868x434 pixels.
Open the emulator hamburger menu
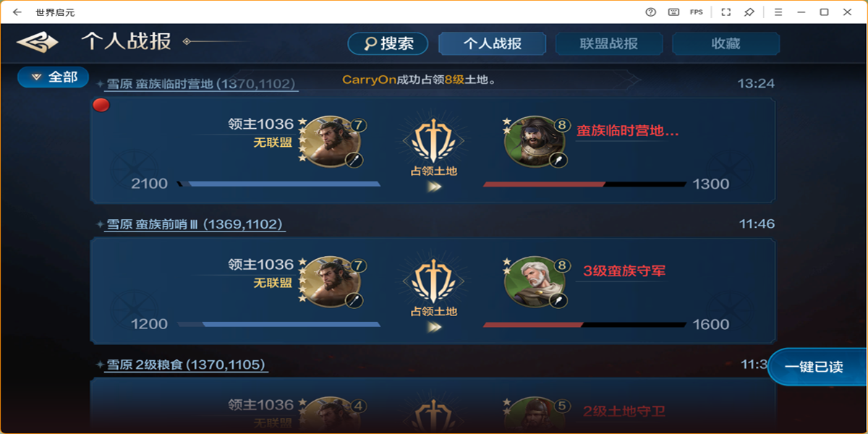[778, 12]
